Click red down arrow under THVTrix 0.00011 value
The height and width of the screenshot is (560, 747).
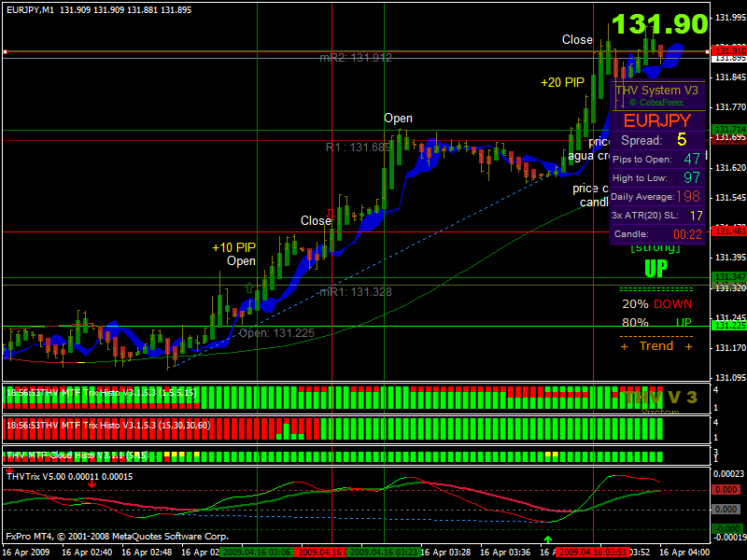coord(92,483)
